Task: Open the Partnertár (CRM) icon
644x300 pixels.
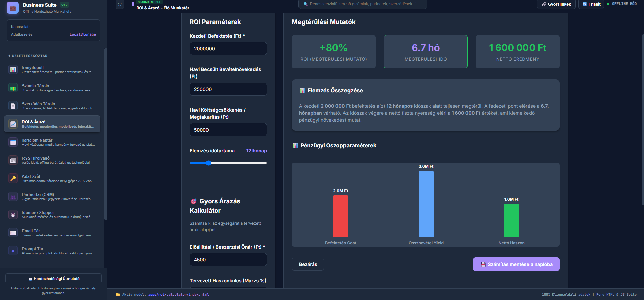Action: click(x=13, y=197)
